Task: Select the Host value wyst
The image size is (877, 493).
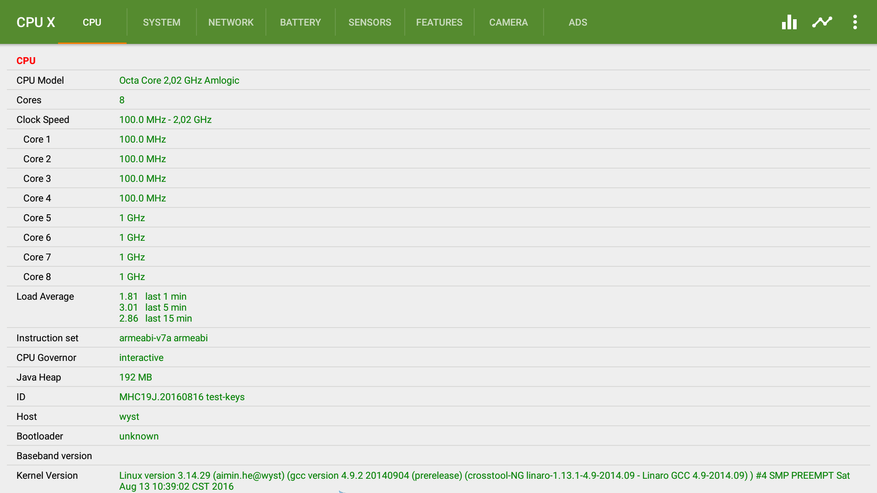Action: tap(129, 416)
